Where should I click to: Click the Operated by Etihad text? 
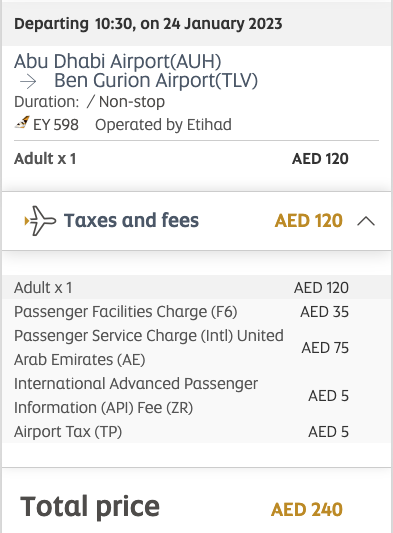[x=163, y=124]
